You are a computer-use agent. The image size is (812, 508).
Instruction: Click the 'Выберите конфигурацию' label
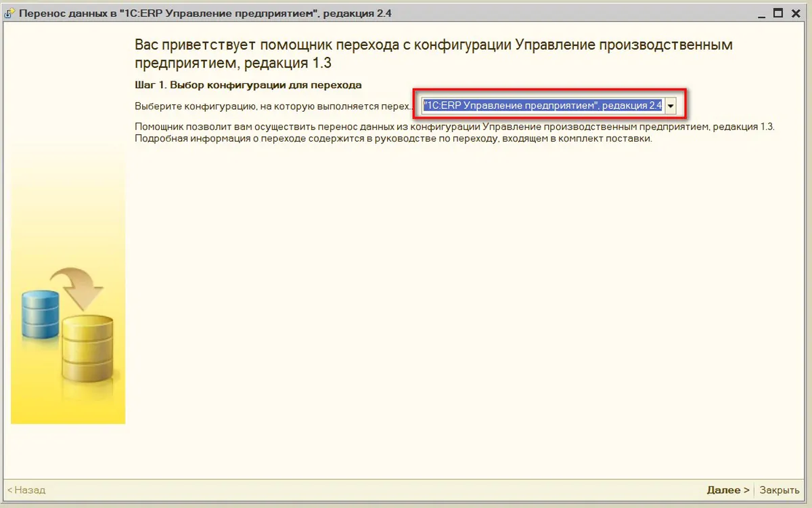[x=273, y=106]
